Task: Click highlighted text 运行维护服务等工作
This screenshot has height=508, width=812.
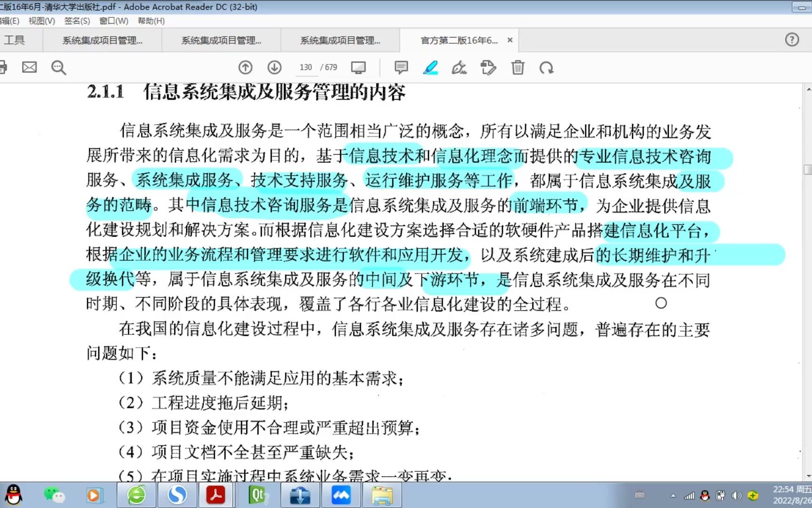Action: (x=439, y=180)
